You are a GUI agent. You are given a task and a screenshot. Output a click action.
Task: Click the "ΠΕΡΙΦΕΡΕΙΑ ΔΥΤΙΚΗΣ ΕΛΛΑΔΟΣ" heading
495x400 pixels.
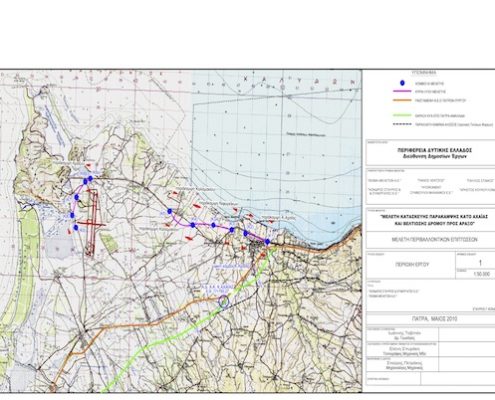434,150
